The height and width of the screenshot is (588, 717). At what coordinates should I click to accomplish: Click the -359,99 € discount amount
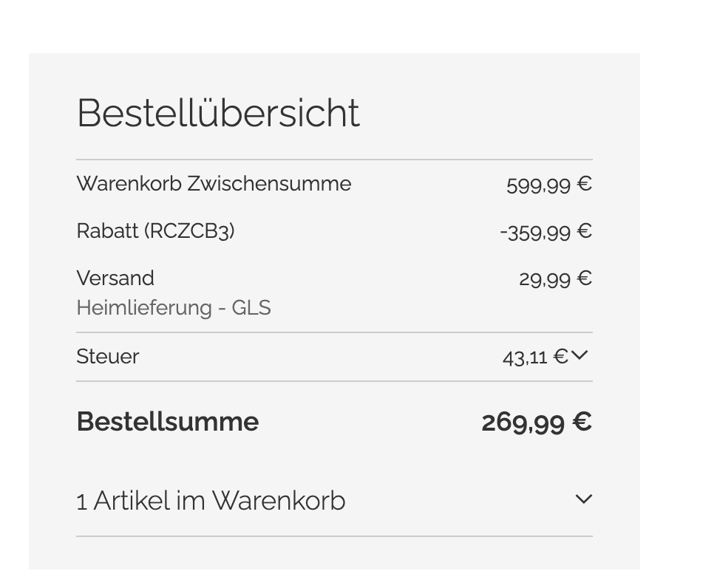coord(546,232)
